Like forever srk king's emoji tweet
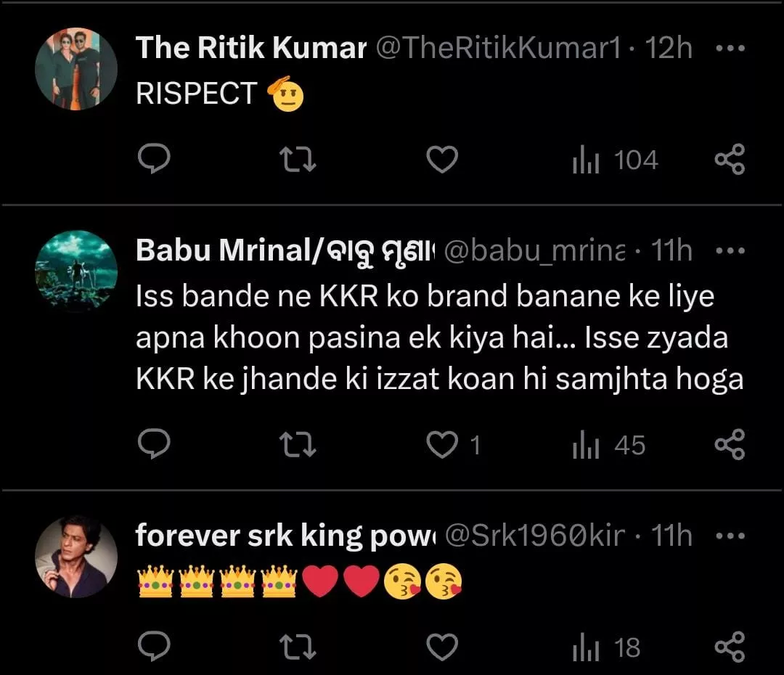Image resolution: width=784 pixels, height=675 pixels. (441, 647)
